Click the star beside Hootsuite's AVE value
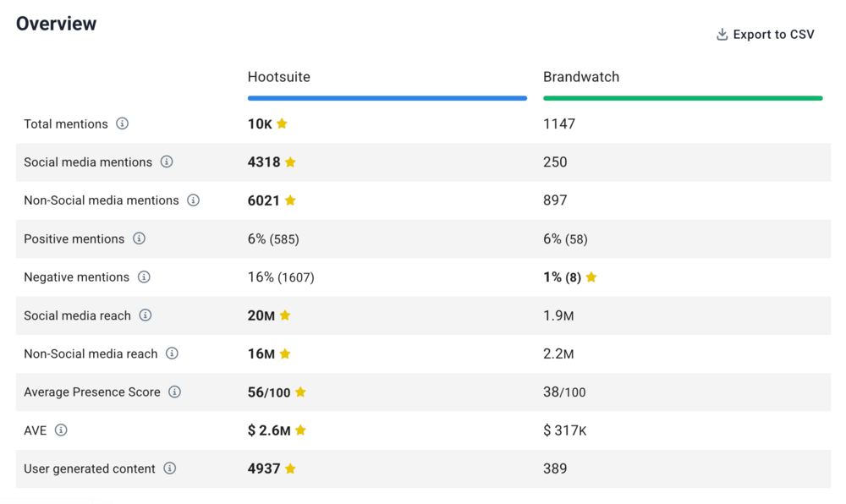The height and width of the screenshot is (504, 846). (x=299, y=430)
